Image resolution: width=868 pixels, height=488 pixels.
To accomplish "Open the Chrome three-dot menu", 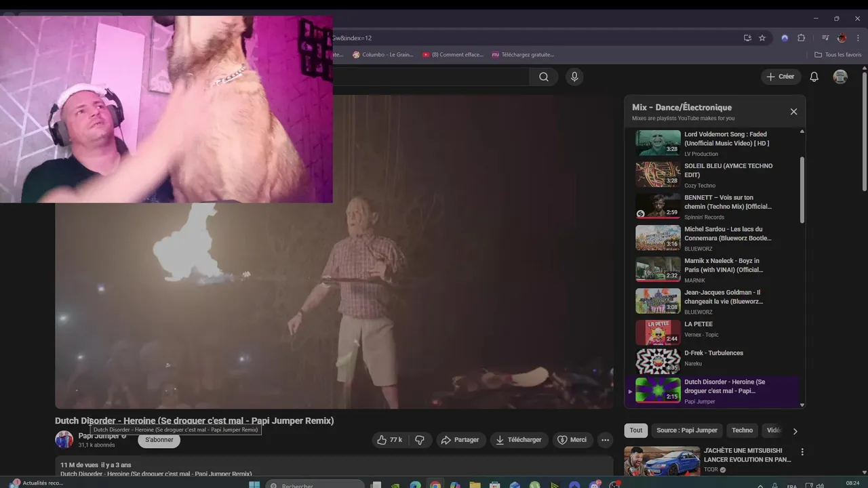I will pos(858,38).
